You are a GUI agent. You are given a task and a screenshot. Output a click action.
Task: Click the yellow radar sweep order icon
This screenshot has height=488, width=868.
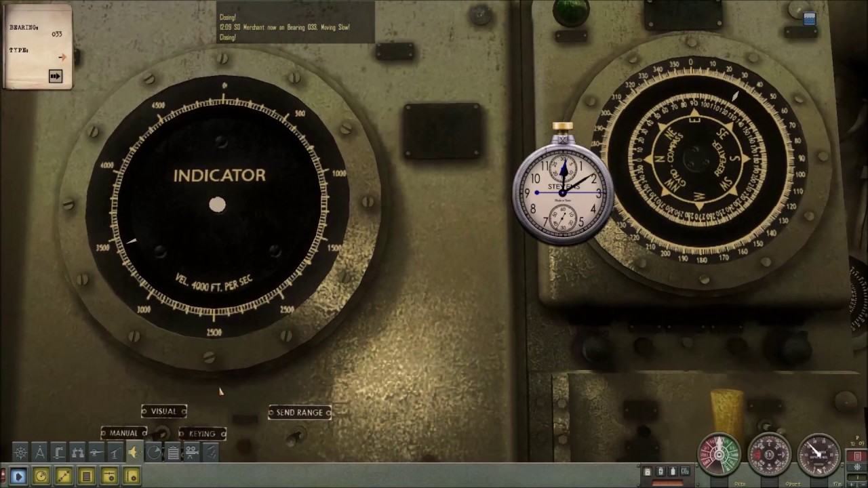tap(41, 476)
